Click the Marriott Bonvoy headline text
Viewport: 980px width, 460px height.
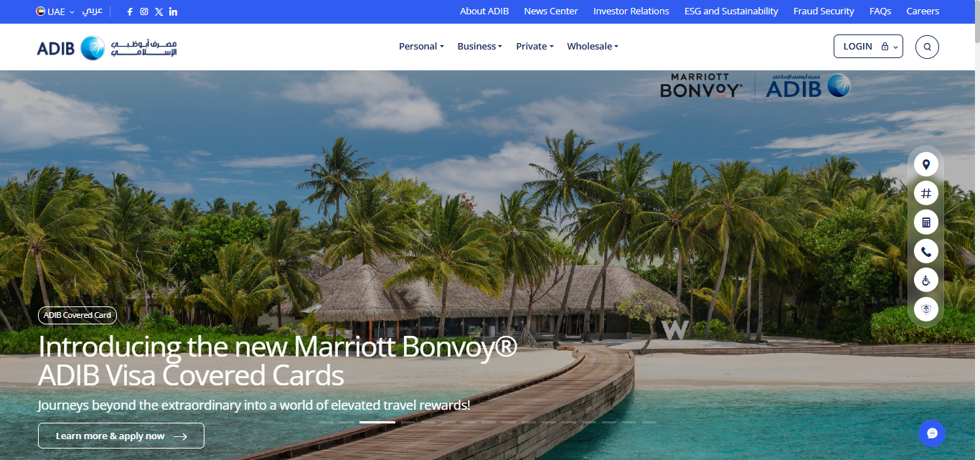(278, 361)
